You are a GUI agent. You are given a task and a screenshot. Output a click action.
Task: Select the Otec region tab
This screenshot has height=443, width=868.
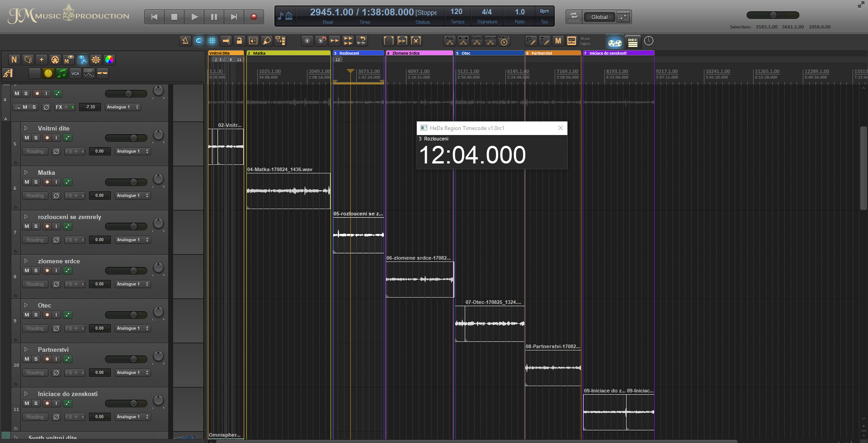coord(490,53)
